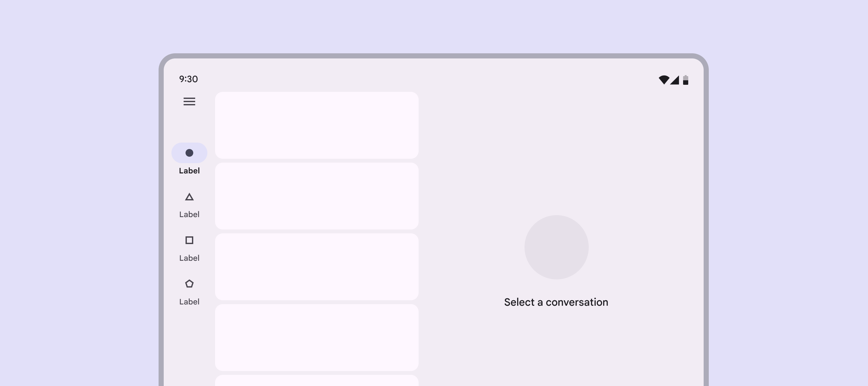This screenshot has height=386, width=868.
Task: Click the partially visible fifth list card
Action: click(317, 381)
